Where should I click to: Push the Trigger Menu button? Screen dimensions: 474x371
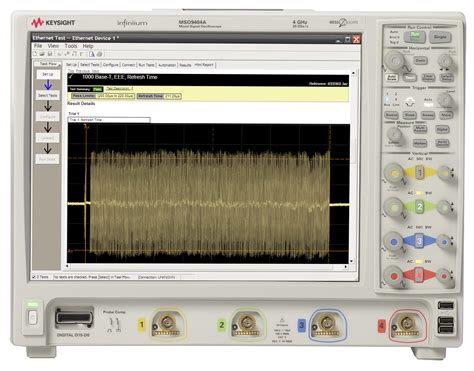click(x=446, y=115)
